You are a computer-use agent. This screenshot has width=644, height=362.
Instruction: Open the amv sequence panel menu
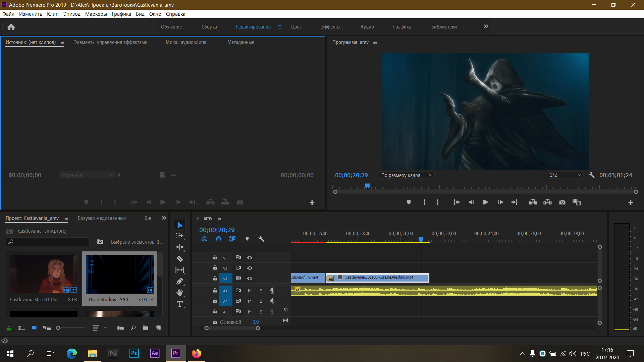tap(219, 219)
